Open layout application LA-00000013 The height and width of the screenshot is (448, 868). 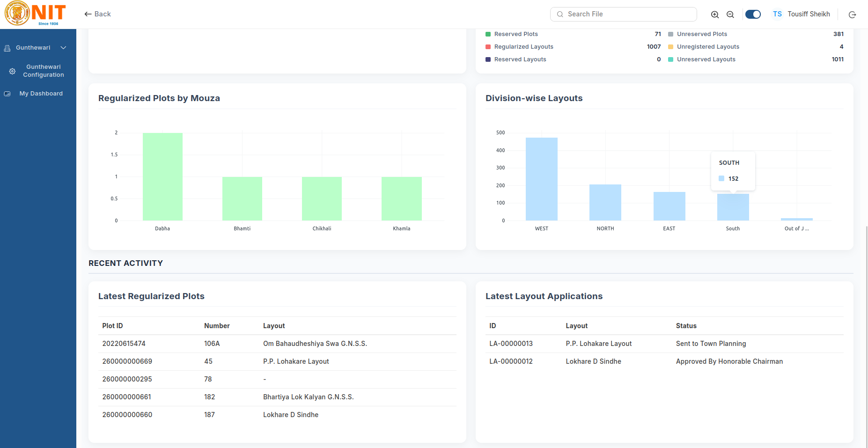[511, 344]
